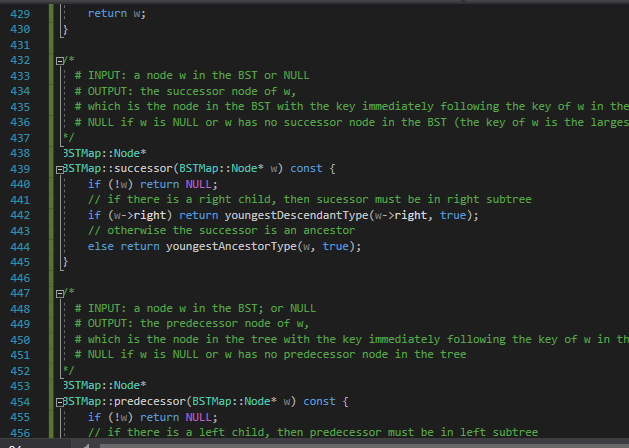This screenshot has width=629, height=448.
Task: Click 'if (!w) return NULL;' on line 455
Action: (x=152, y=418)
